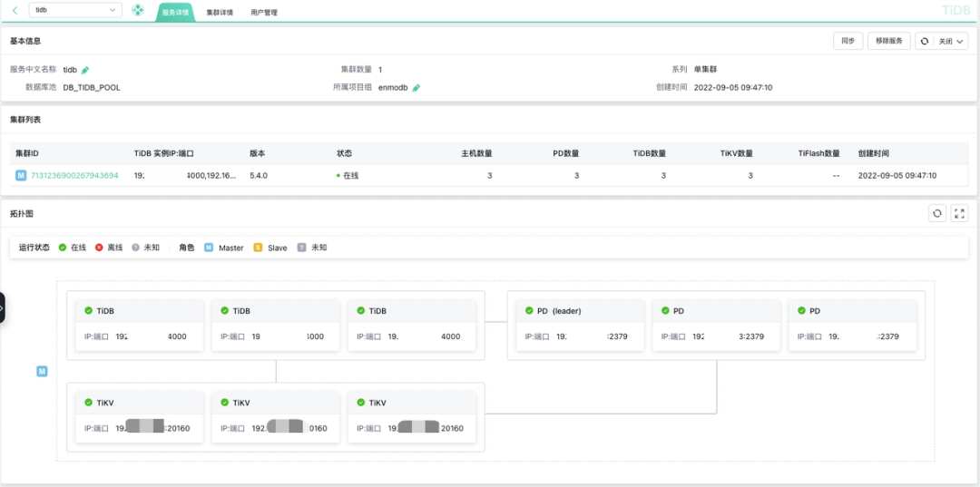Click the 集群ID column header
The height and width of the screenshot is (487, 980).
point(27,153)
